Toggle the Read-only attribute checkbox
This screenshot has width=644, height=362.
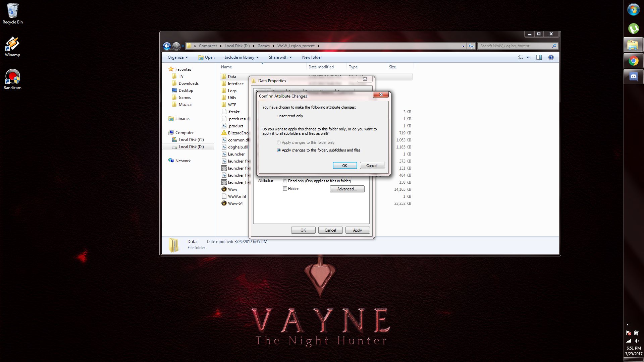(285, 181)
